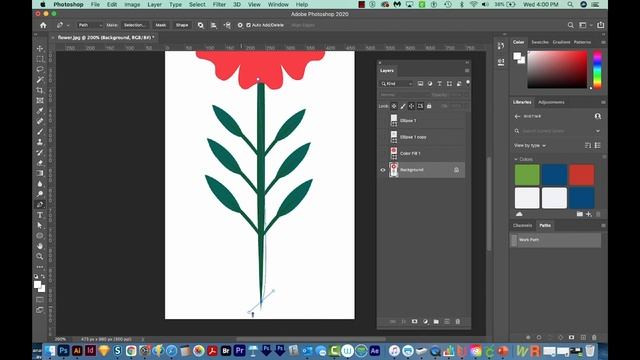The height and width of the screenshot is (360, 640).
Task: Open the Layer menu
Action: [x=154, y=4]
